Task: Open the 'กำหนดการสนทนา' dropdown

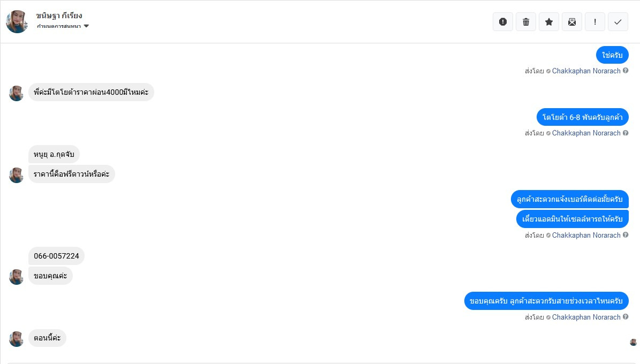Action: (x=63, y=26)
